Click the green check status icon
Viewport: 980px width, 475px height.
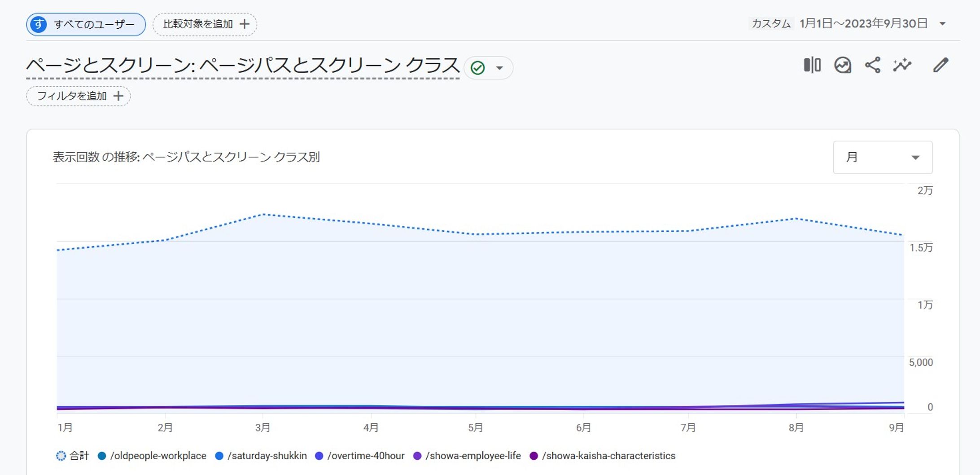pyautogui.click(x=477, y=68)
